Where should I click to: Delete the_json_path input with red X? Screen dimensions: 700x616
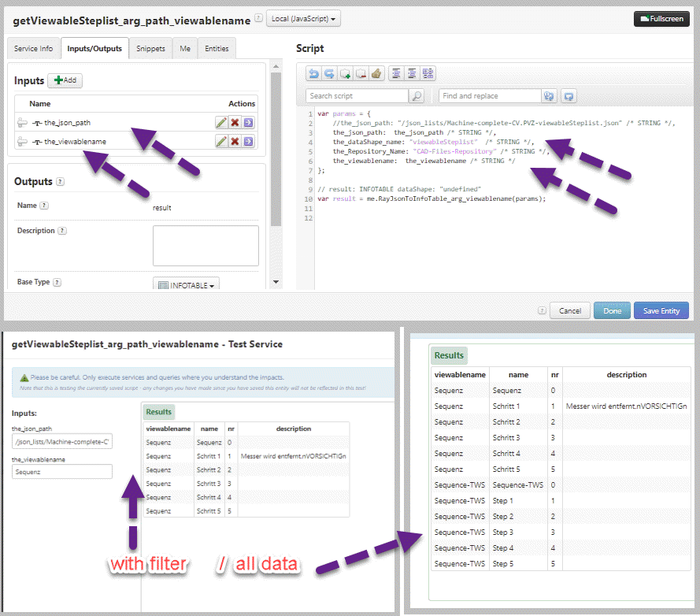tap(235, 122)
